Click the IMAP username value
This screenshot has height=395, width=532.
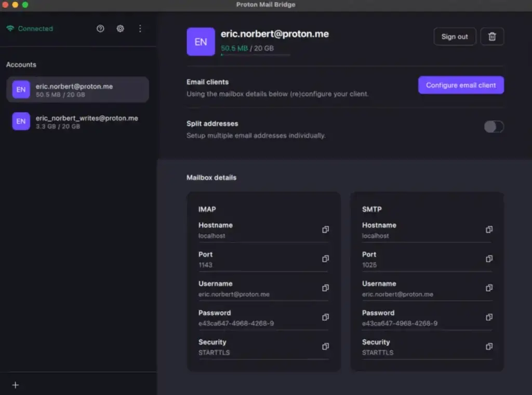234,294
